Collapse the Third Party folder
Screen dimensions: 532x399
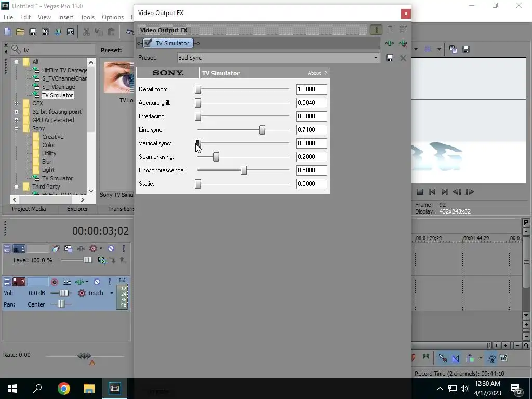click(16, 187)
